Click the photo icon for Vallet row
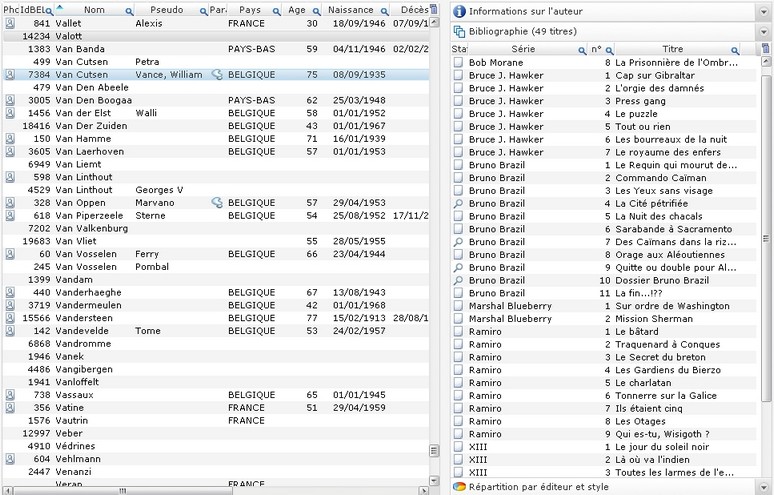 pyautogui.click(x=10, y=23)
